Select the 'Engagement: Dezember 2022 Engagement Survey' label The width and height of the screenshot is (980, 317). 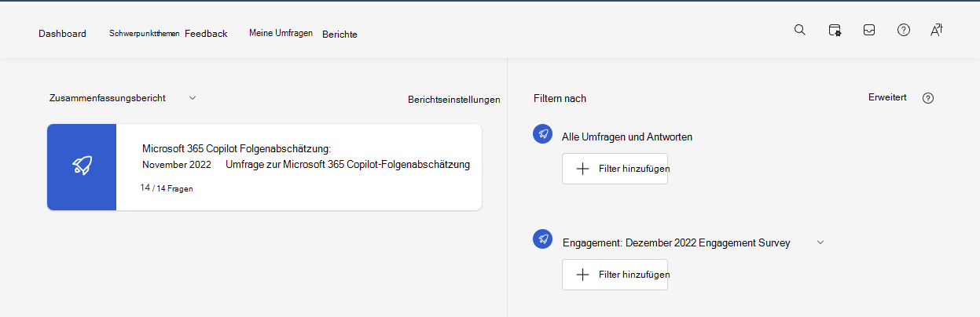click(x=677, y=243)
